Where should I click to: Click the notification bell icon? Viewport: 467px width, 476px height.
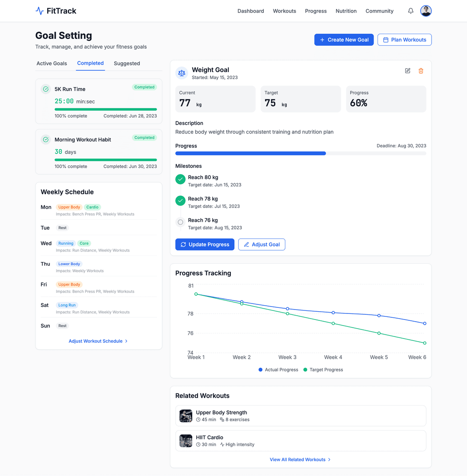[410, 11]
